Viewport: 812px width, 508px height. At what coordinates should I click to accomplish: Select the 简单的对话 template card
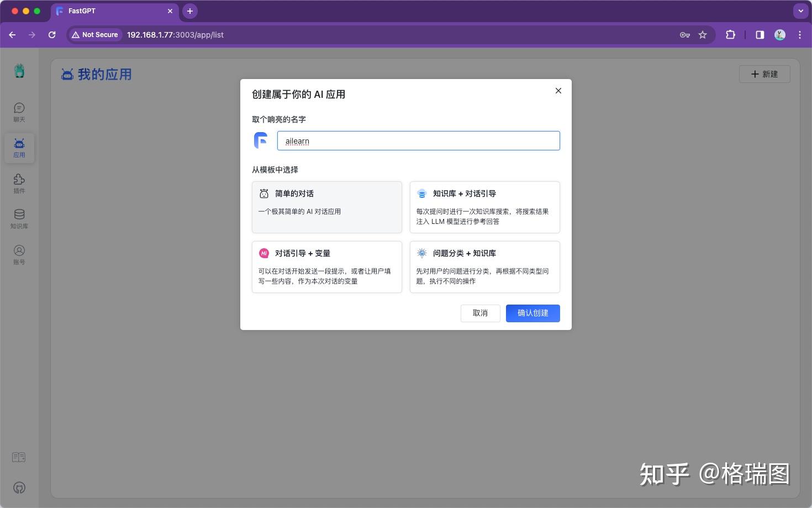327,207
